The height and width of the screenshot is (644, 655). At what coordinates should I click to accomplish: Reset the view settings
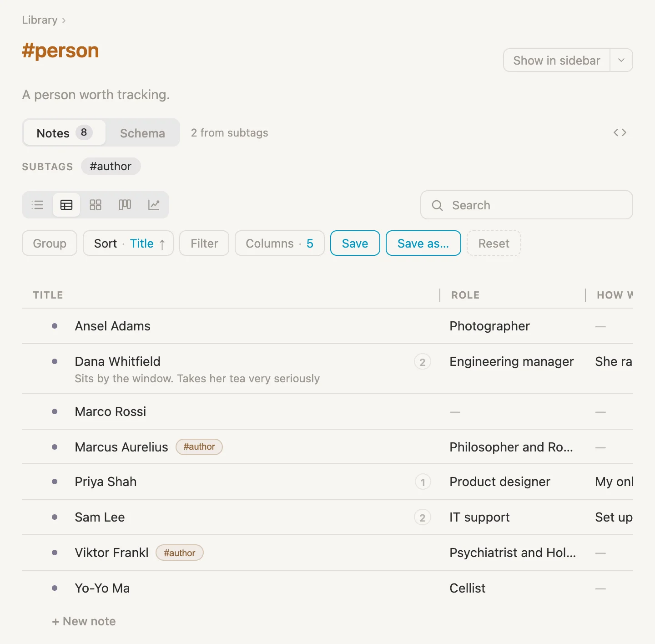point(494,243)
